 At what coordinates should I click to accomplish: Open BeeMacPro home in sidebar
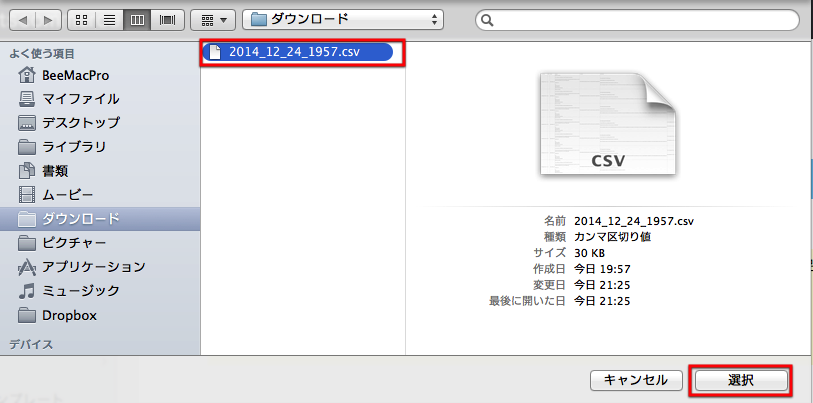[x=69, y=75]
